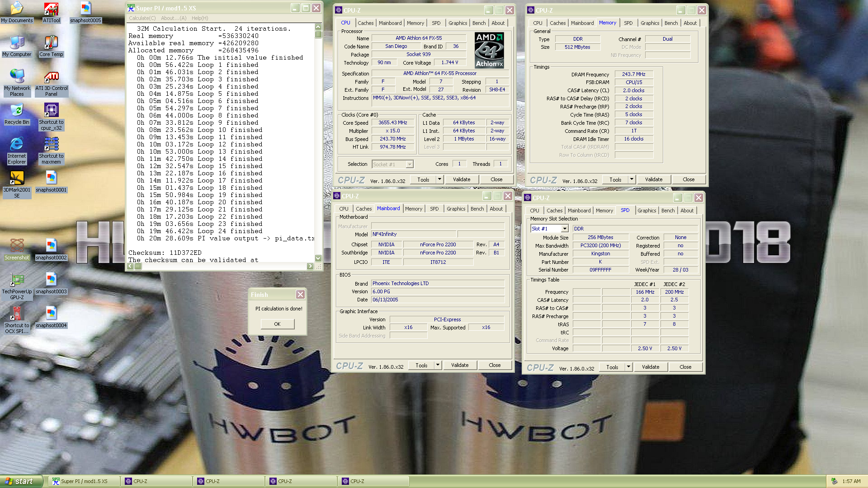Expand Tools arrow in Mainboard window

tap(438, 365)
